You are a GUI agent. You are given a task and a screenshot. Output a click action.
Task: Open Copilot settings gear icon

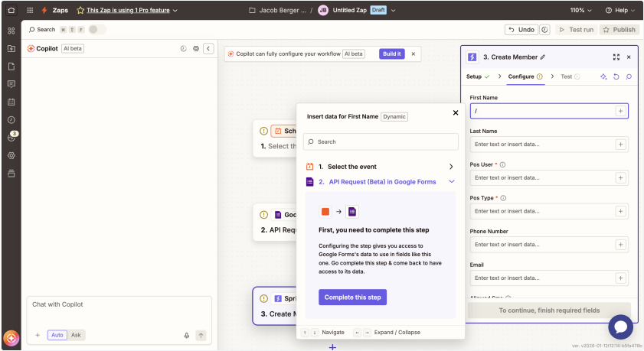(196, 48)
